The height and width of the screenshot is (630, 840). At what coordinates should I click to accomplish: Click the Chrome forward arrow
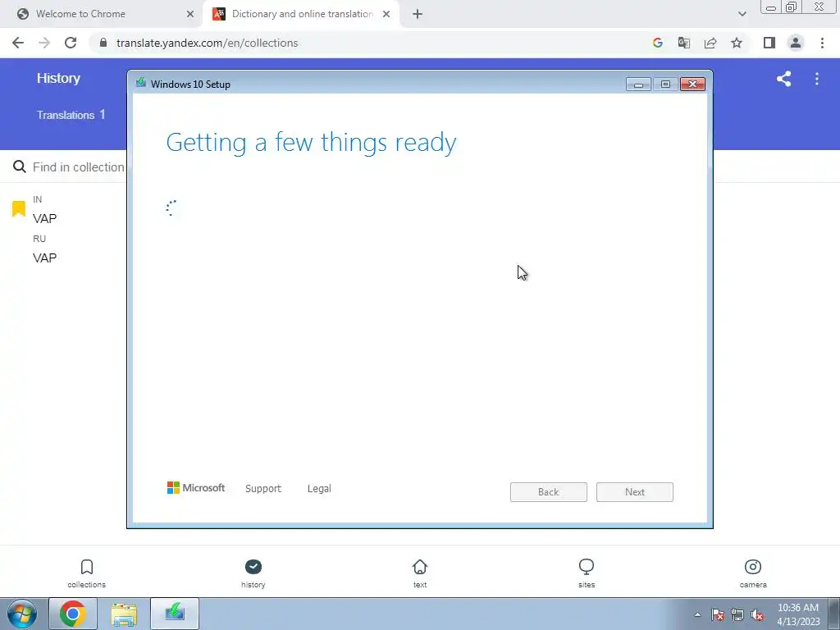44,43
